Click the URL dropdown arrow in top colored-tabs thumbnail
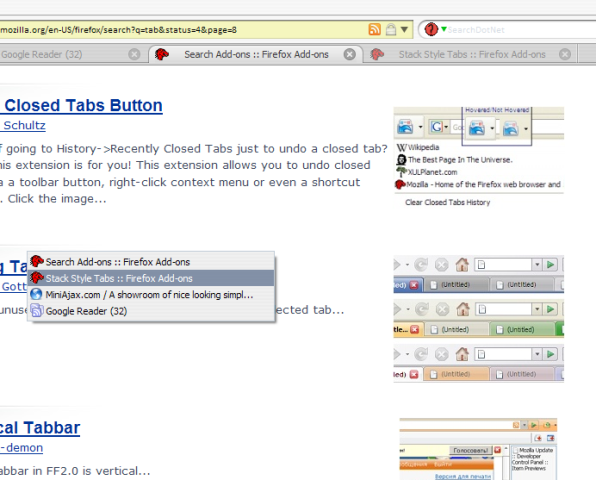The width and height of the screenshot is (596, 480). point(537,265)
